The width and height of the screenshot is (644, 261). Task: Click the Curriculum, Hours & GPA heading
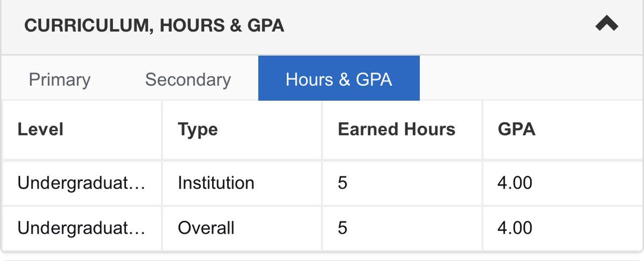pyautogui.click(x=154, y=26)
